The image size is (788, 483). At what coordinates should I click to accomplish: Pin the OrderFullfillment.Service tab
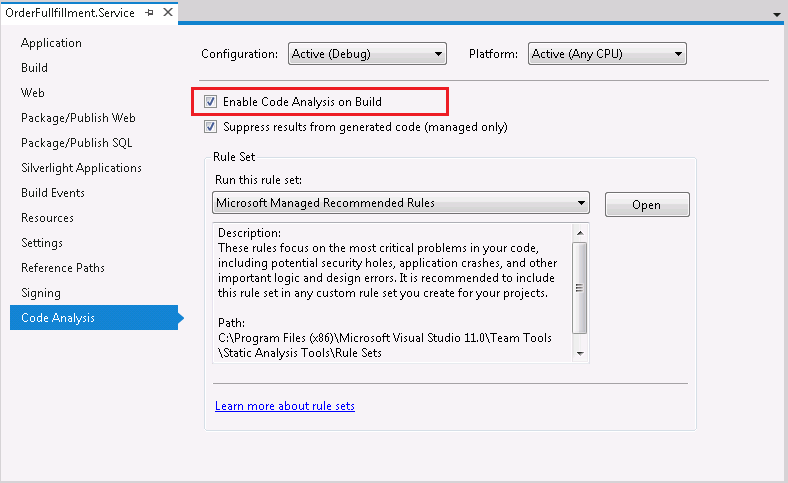click(x=149, y=13)
